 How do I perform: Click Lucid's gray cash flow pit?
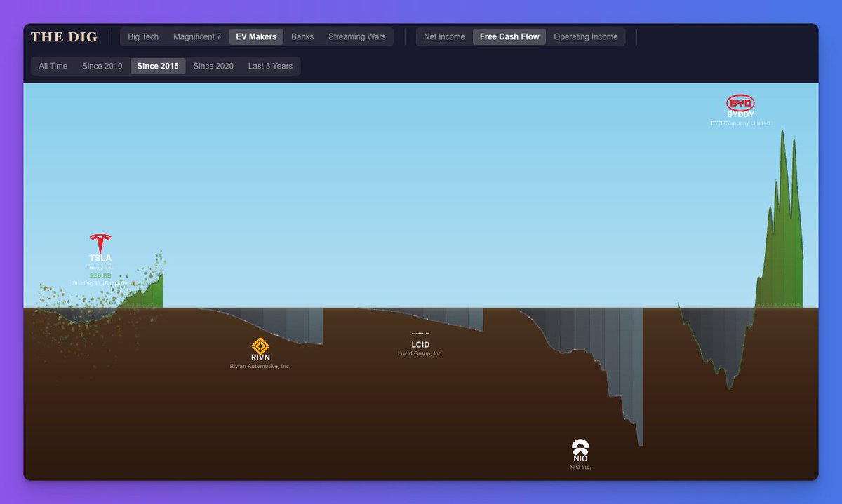(x=449, y=318)
